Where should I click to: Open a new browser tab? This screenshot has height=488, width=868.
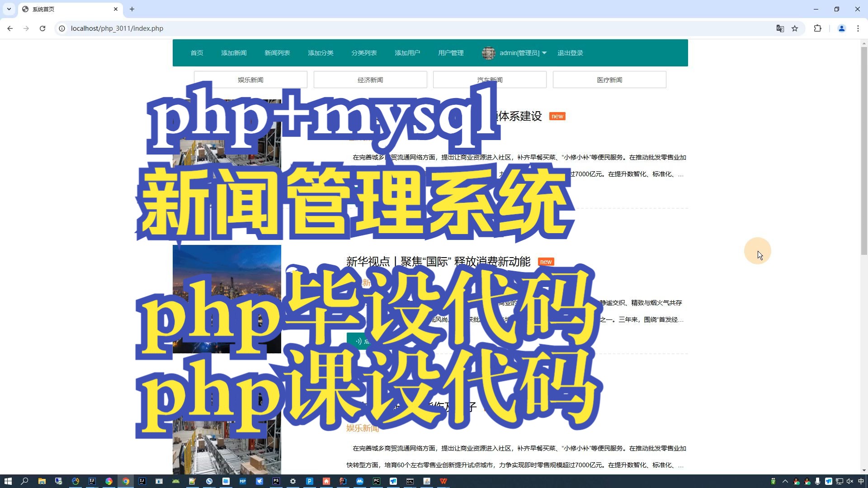pos(132,9)
